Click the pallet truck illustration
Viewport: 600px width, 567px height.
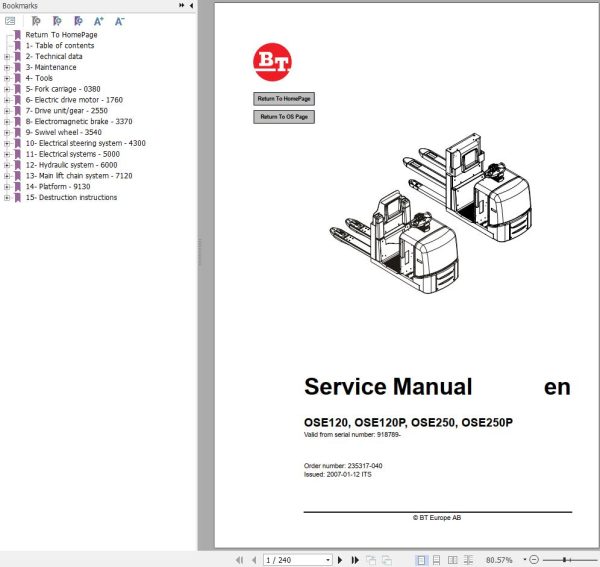(x=430, y=213)
